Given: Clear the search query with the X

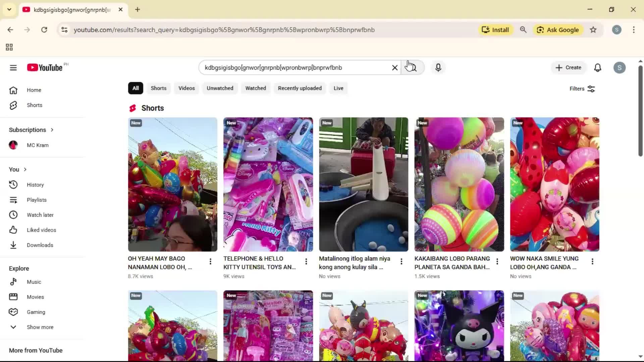Looking at the screenshot, I should 394,67.
